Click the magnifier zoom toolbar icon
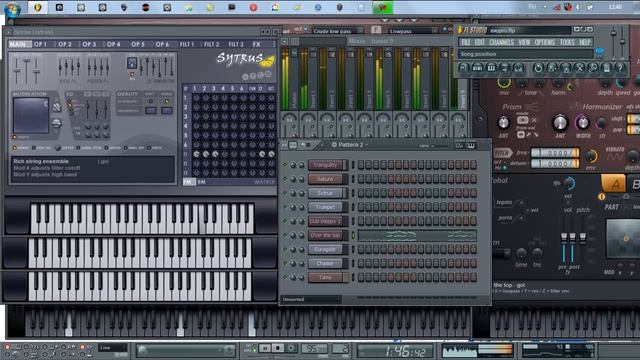This screenshot has width=640, height=360. [593, 68]
